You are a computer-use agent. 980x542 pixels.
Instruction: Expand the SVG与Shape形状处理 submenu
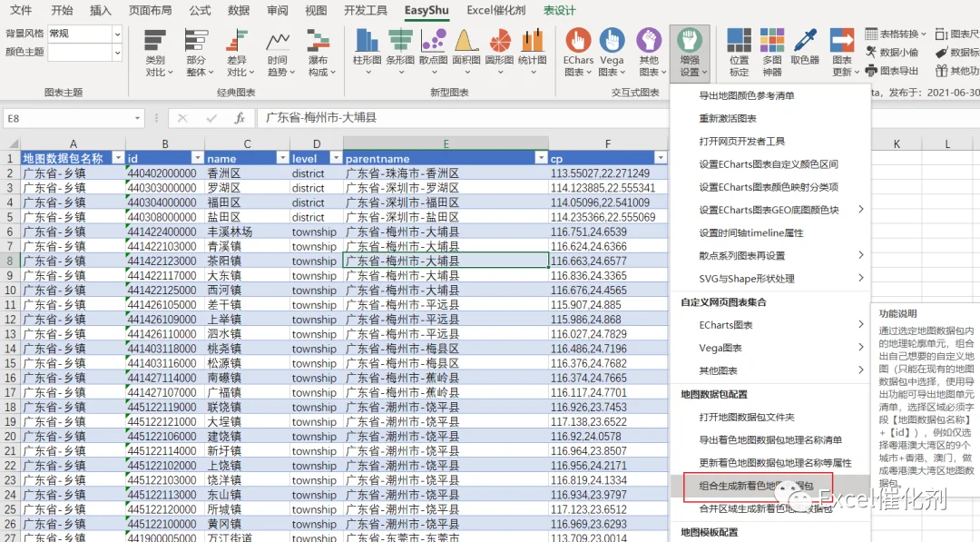click(x=770, y=279)
